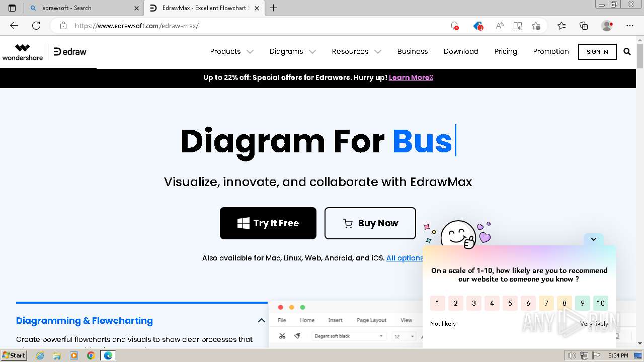Rate recommendation score 9
This screenshot has height=362, width=644.
point(582,303)
